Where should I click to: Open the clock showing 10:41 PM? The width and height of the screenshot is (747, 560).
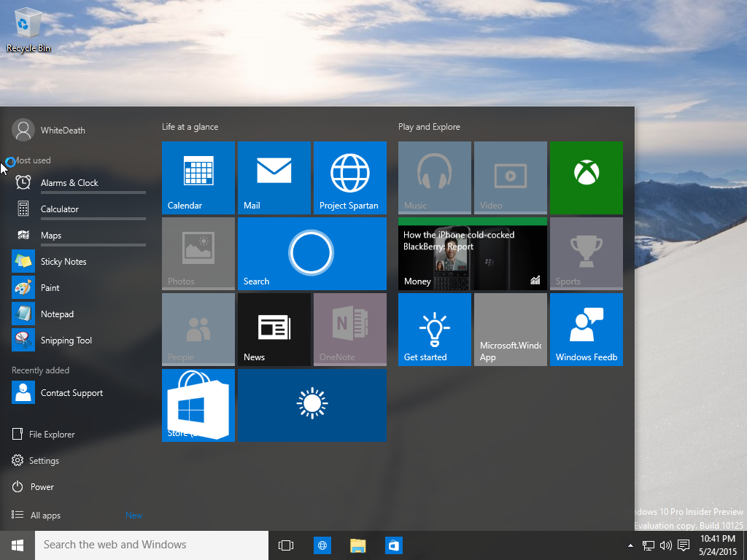tap(718, 545)
